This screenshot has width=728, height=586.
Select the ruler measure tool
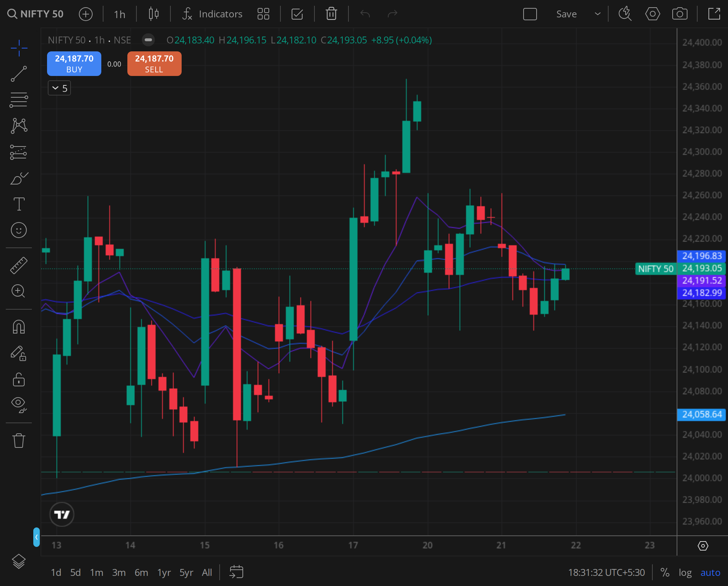pos(19,265)
